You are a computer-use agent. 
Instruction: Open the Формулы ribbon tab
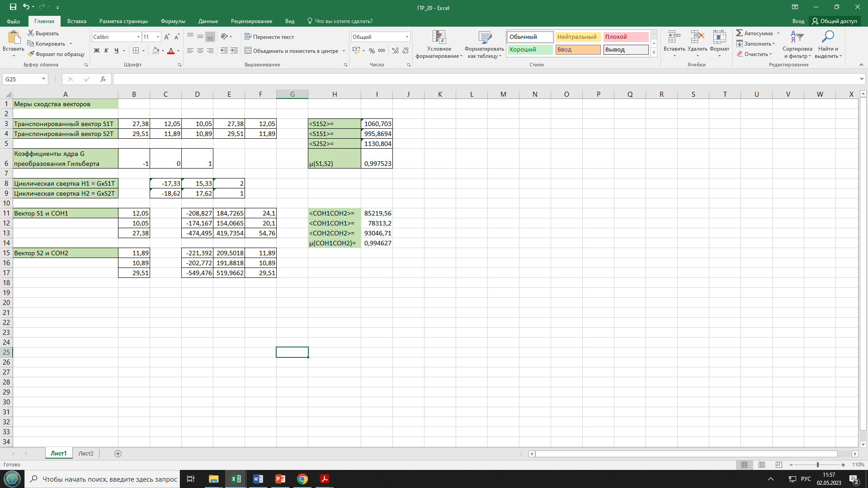[173, 21]
